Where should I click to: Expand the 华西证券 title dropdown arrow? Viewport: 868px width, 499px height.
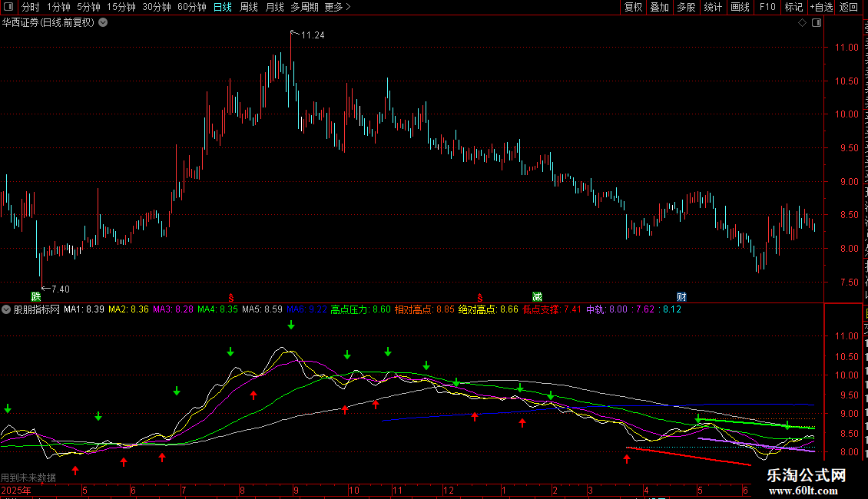tap(103, 23)
